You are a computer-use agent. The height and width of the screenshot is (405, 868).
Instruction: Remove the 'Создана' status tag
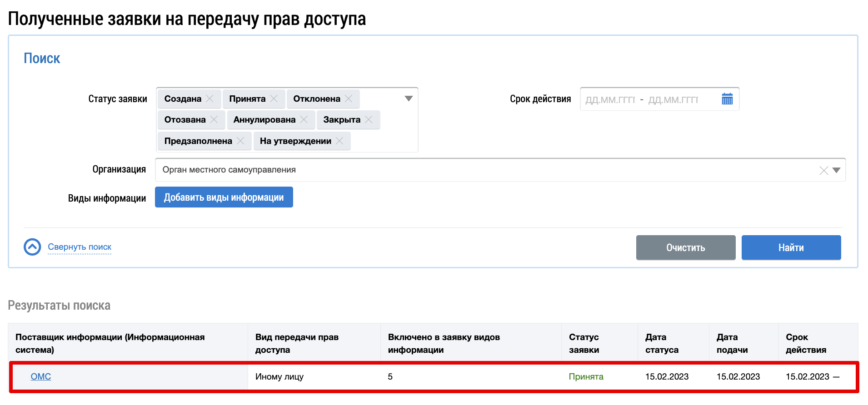[210, 99]
